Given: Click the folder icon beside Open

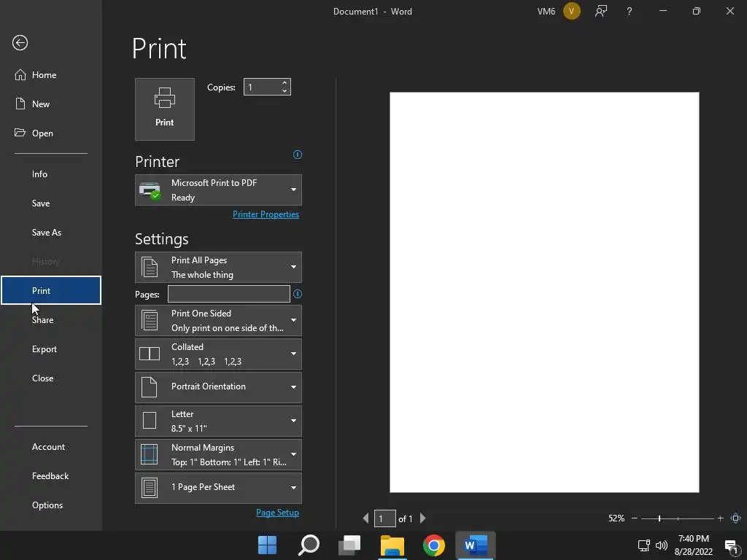Looking at the screenshot, I should (x=20, y=133).
